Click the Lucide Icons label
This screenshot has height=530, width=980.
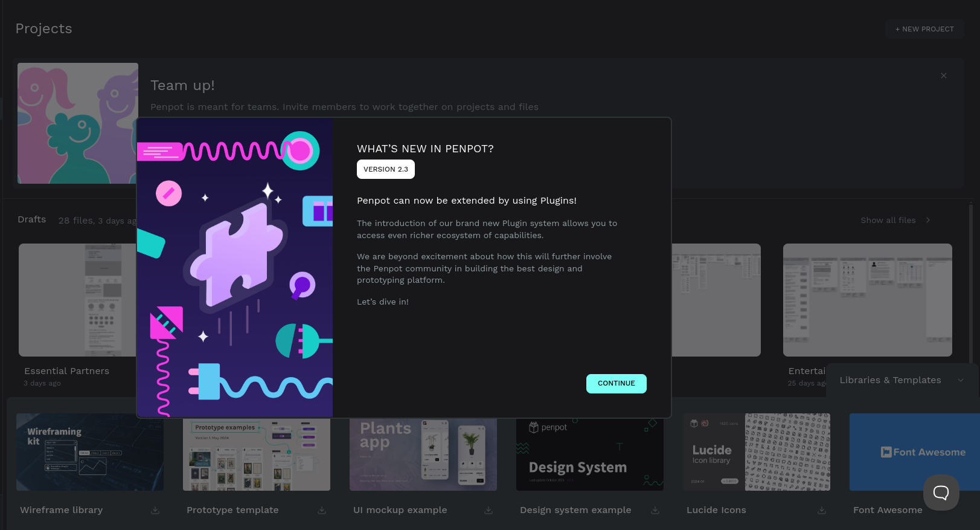(716, 510)
